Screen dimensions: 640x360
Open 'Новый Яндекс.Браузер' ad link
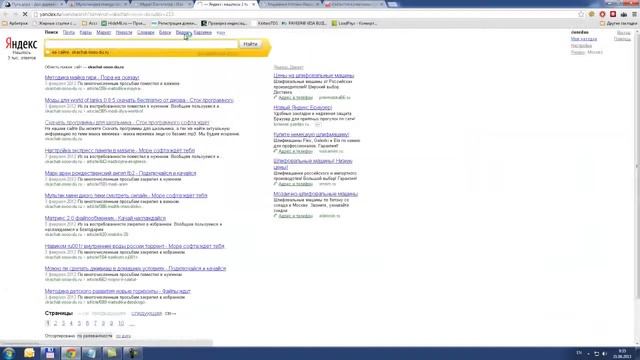[x=302, y=108]
